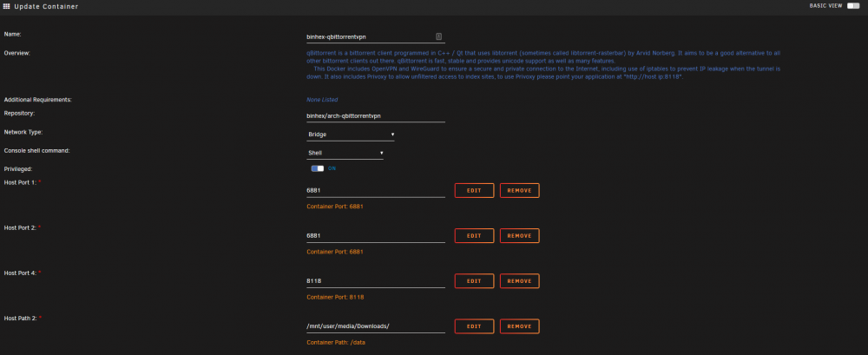
Task: Edit Host Port 1 setting
Action: coord(474,190)
